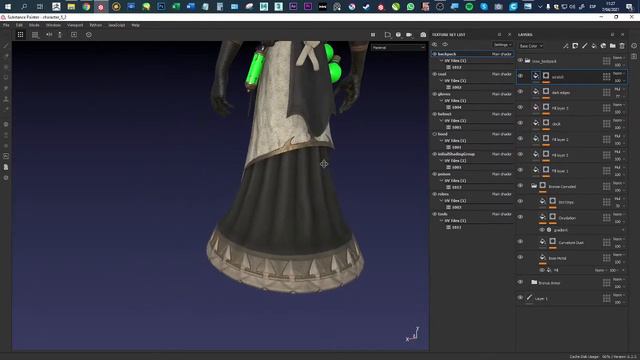Screen dimensions: 640x360
Task: Click the 3D/2D view mode icon above viewport
Action: tap(387, 35)
